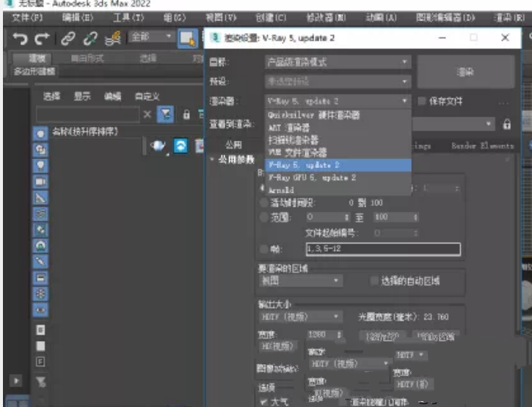This screenshot has width=532, height=407.
Task: Toggle Display Object XRefs icon
Action: [40, 246]
